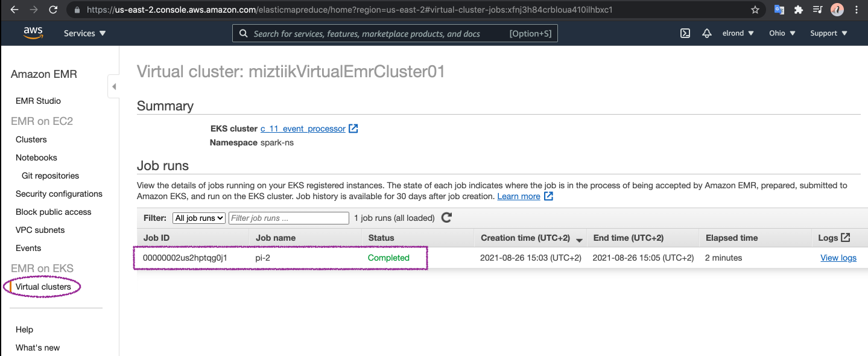Click the Learn more link
The width and height of the screenshot is (868, 356).
tap(519, 196)
